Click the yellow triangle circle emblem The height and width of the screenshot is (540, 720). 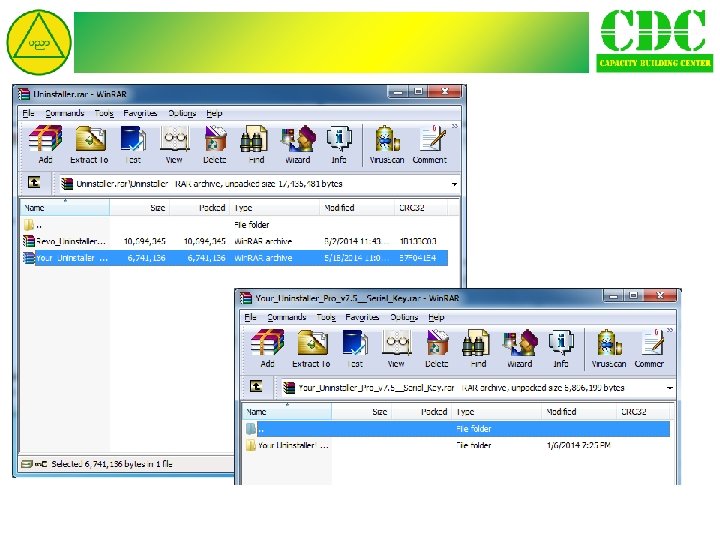point(39,42)
